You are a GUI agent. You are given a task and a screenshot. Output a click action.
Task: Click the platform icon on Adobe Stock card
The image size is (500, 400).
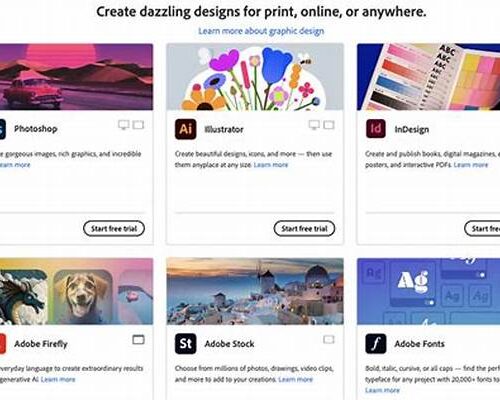329,340
